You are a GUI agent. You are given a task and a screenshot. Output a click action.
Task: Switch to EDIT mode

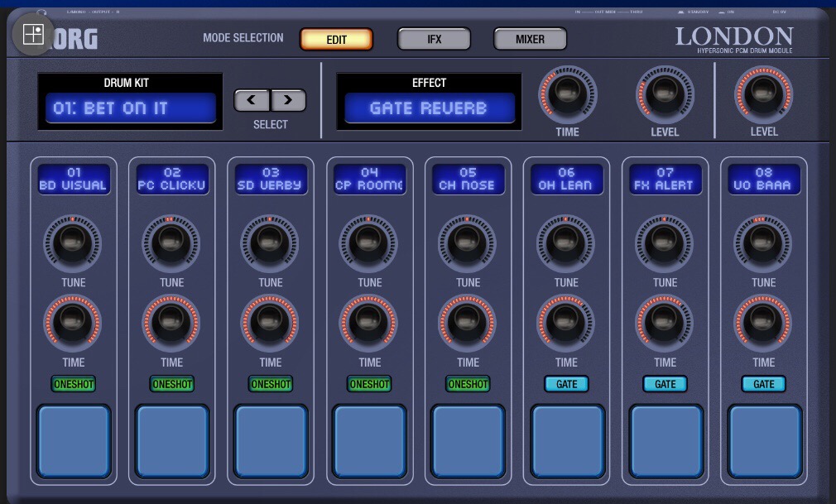point(336,39)
